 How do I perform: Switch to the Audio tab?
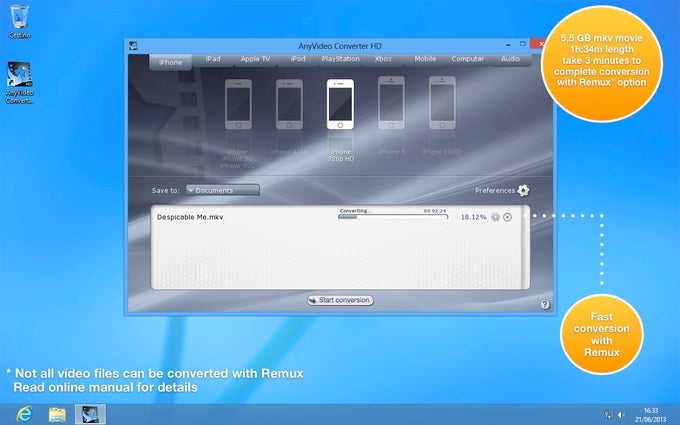pos(510,59)
